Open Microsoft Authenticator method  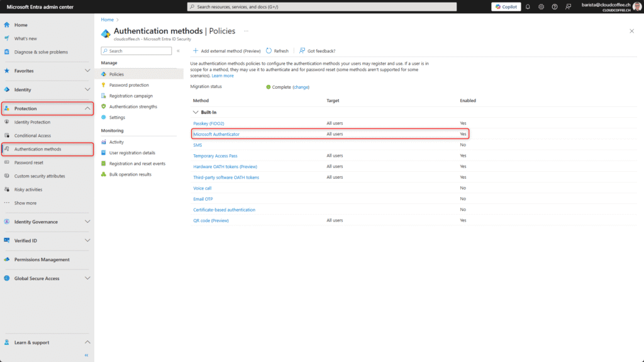216,134
